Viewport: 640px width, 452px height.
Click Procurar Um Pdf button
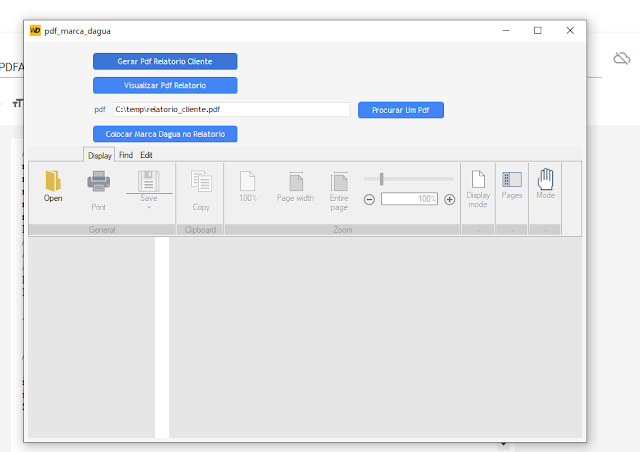[x=401, y=110]
